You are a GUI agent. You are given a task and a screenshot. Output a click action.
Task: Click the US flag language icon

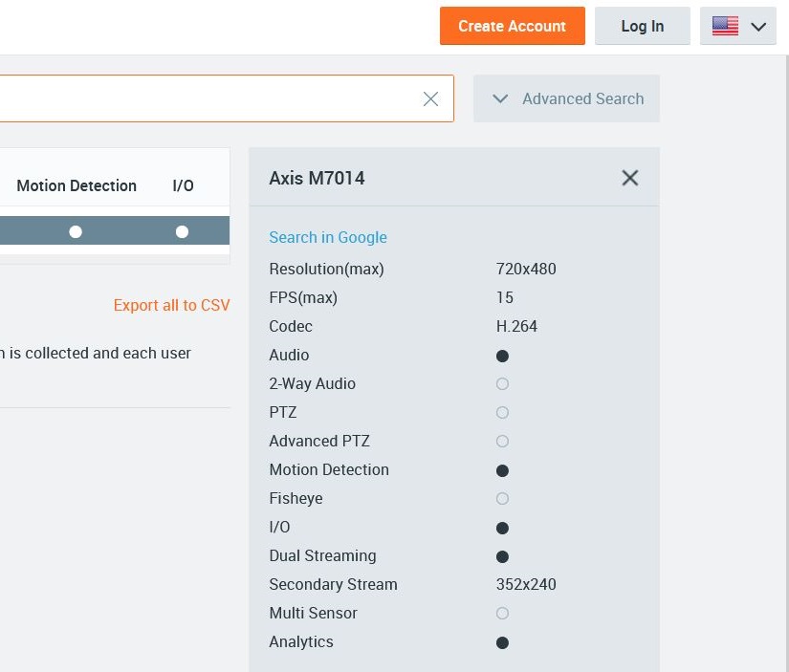pos(725,27)
